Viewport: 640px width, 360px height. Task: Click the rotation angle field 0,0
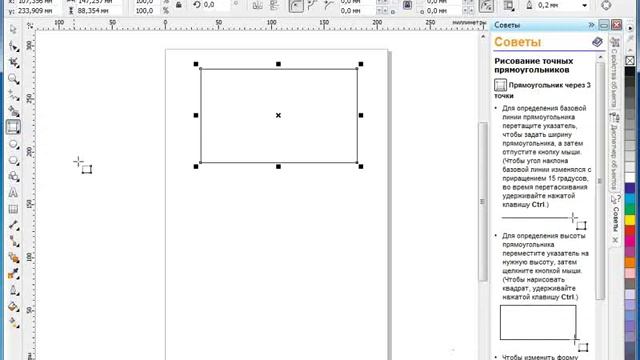pyautogui.click(x=216, y=4)
